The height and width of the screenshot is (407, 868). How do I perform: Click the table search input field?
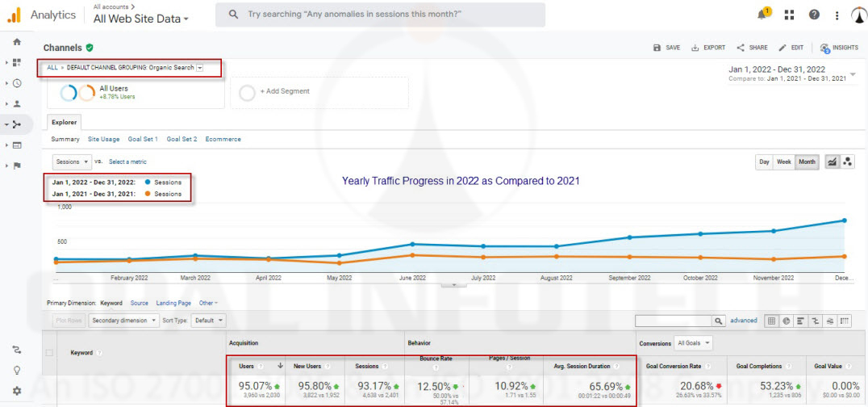point(673,321)
